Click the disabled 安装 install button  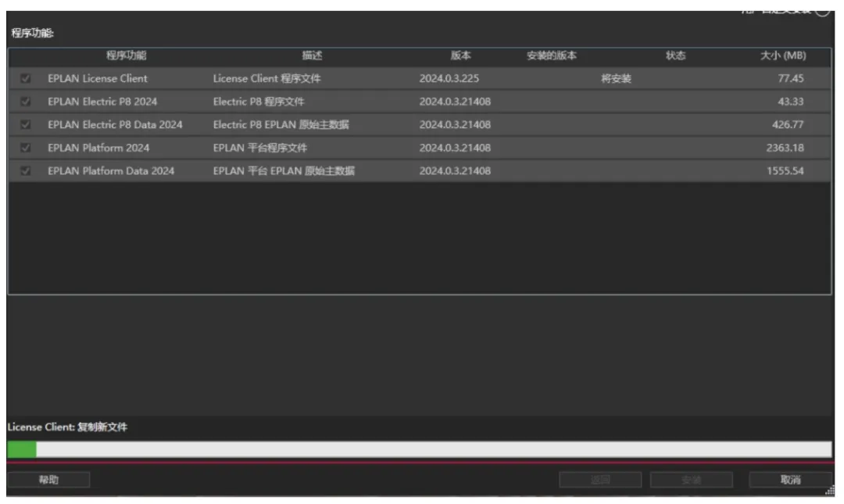pyautogui.click(x=691, y=480)
